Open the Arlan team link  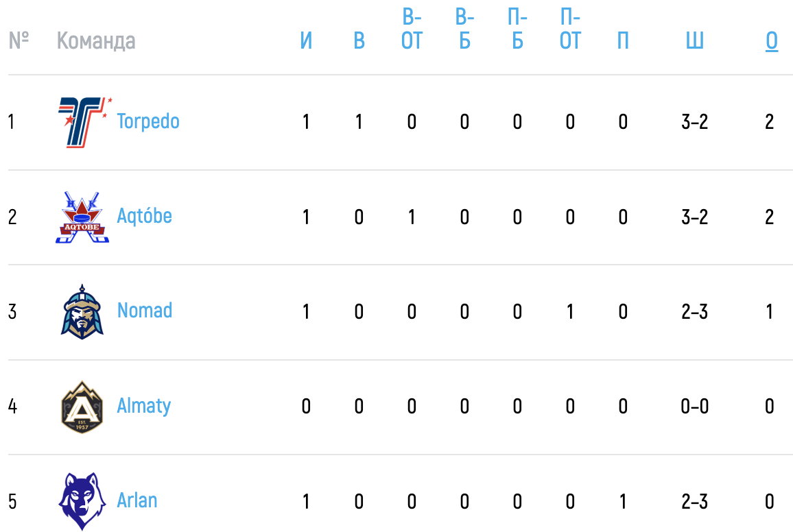coord(137,500)
